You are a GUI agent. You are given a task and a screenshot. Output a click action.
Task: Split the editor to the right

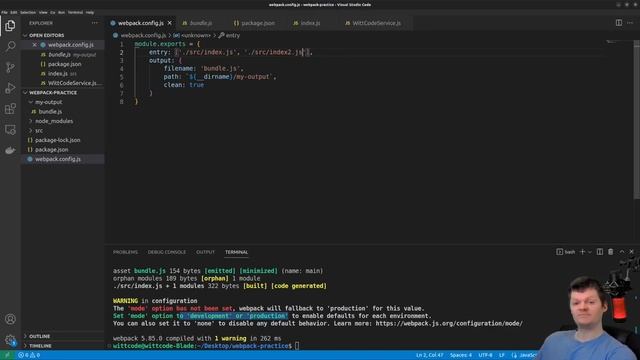tap(619, 23)
